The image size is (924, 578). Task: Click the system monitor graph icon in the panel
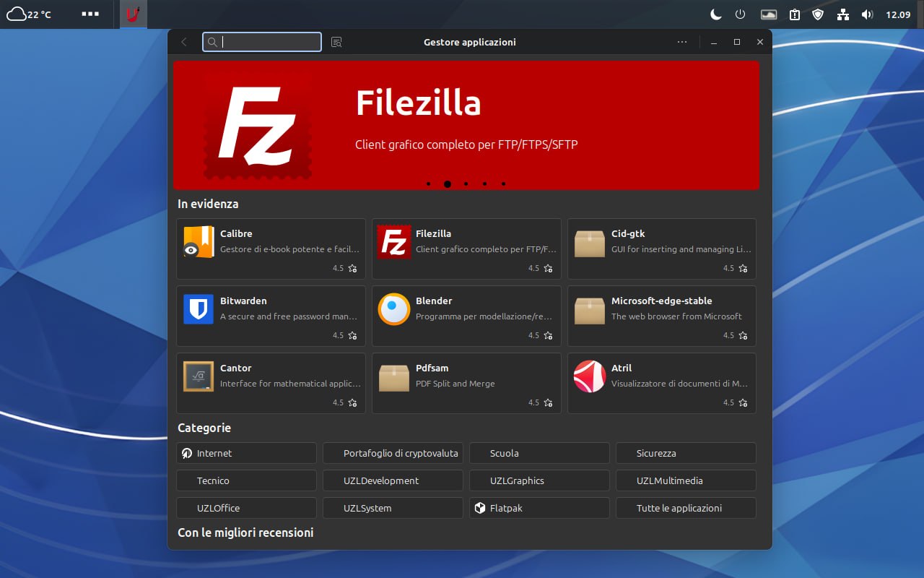[x=769, y=14]
